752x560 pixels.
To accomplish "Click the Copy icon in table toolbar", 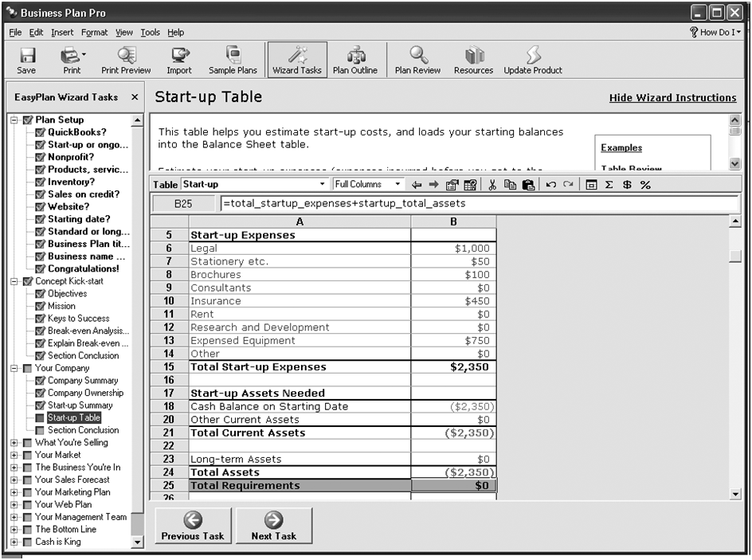I will coord(510,185).
